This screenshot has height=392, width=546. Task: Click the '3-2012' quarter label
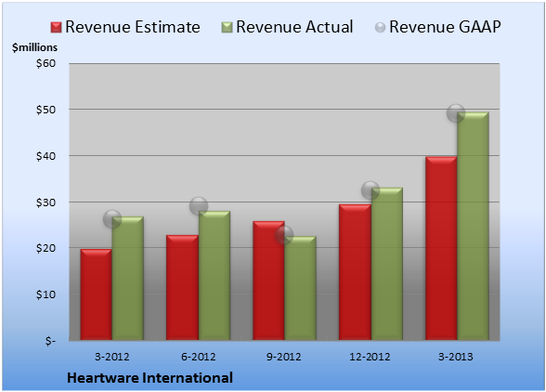(112, 357)
